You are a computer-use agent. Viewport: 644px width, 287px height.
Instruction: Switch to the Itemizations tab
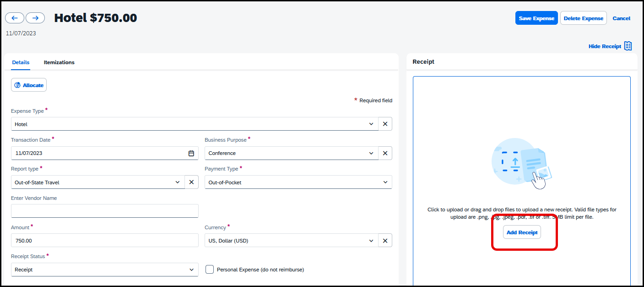[59, 62]
